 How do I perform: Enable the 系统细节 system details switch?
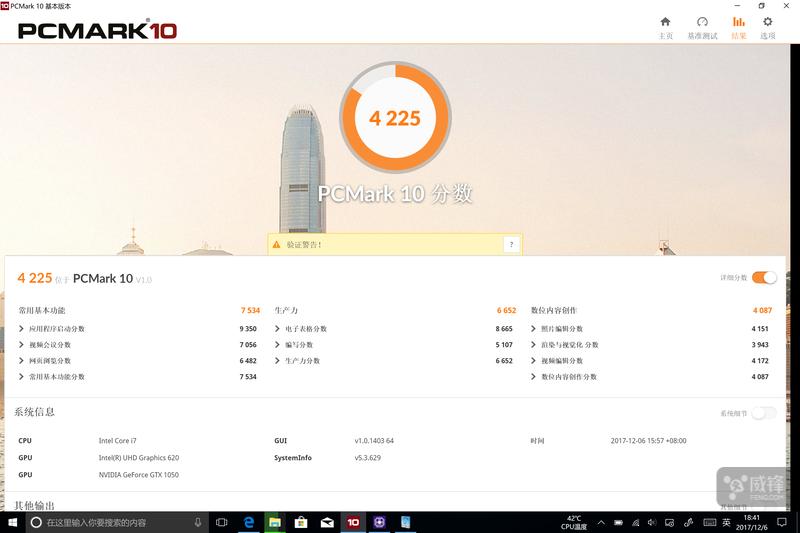[x=764, y=413]
